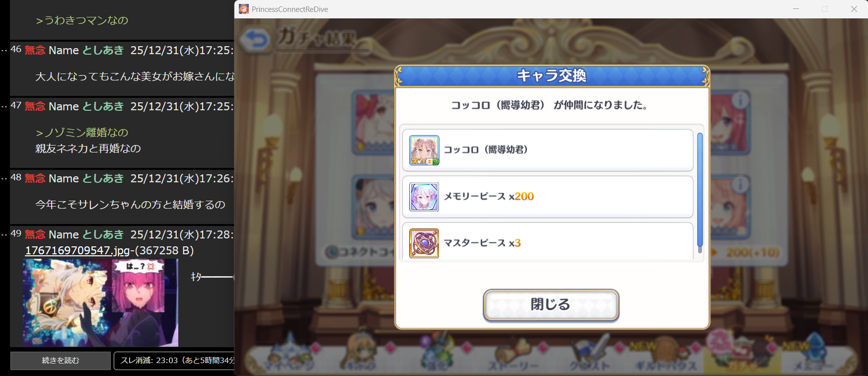Click the blue back arrow icon
Viewport: 868px width, 376px height.
point(256,39)
